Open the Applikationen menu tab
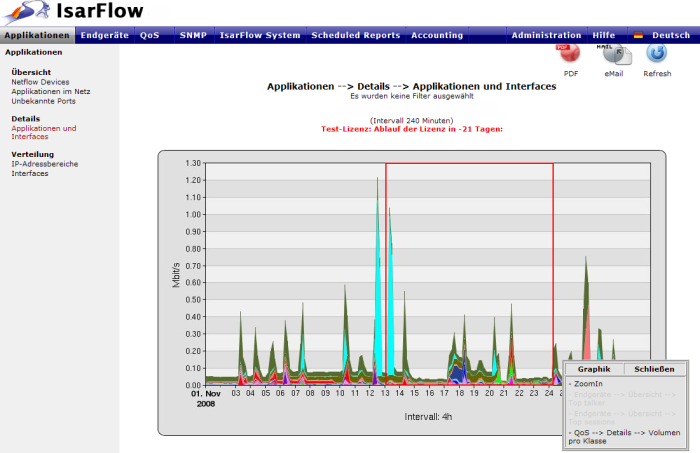Viewport: 700px width, 453px height. pyautogui.click(x=38, y=35)
